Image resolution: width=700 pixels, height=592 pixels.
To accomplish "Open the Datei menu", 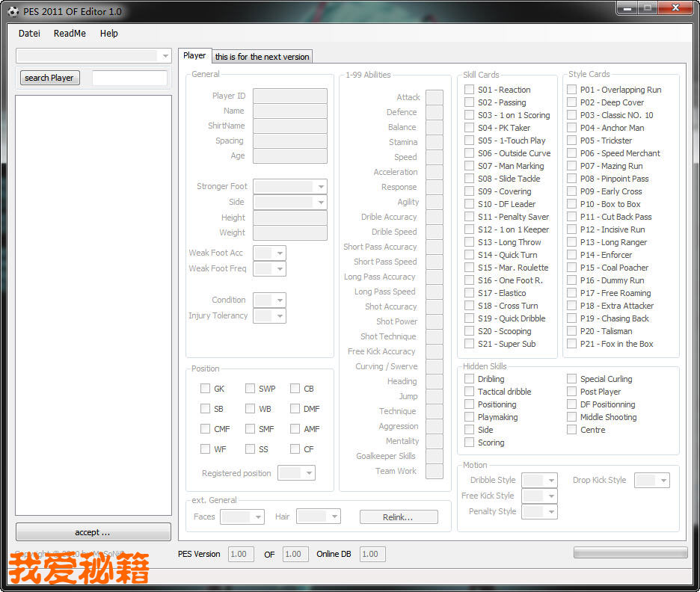I will click(x=29, y=34).
